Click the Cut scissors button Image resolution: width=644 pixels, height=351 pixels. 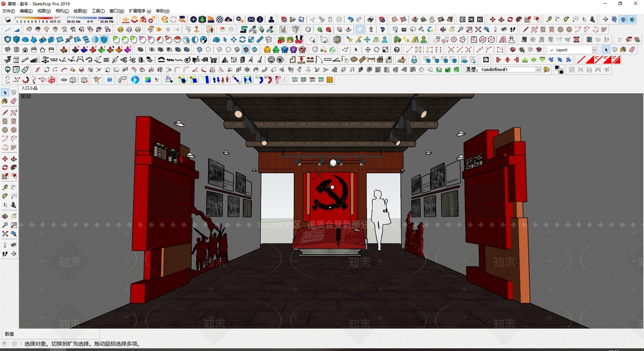[x=313, y=19]
